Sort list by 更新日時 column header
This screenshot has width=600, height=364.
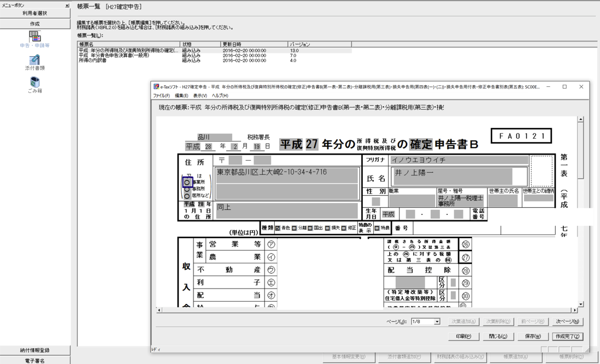254,44
